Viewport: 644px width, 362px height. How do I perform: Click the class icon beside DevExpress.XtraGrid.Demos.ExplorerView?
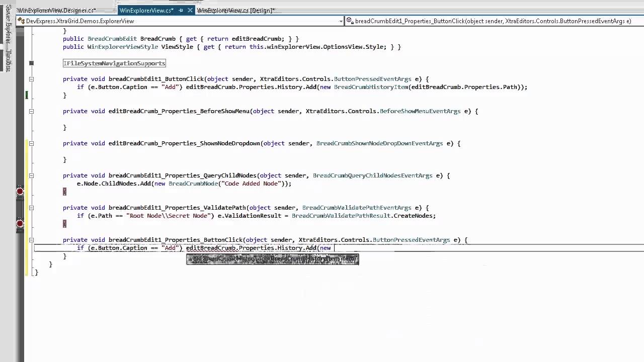pyautogui.click(x=22, y=21)
